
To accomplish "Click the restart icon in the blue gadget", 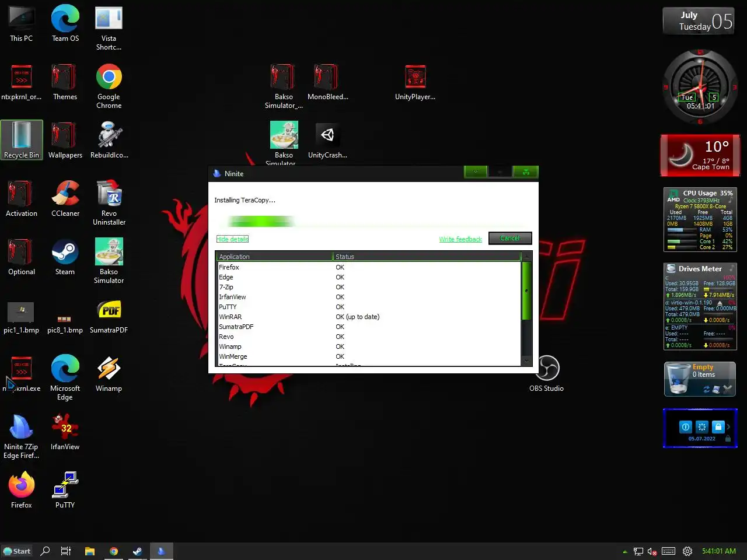I will [702, 427].
